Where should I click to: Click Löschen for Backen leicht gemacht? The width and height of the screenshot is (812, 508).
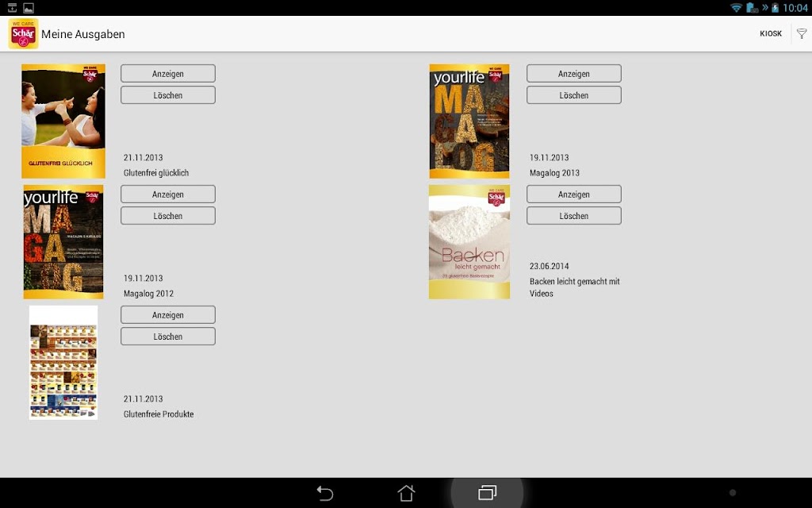(x=574, y=216)
